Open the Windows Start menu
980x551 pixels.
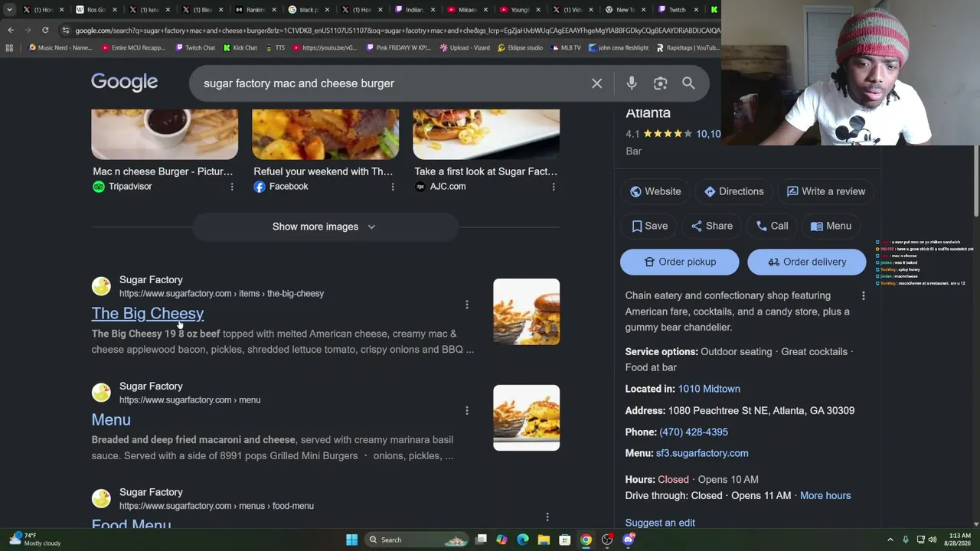coord(351,540)
